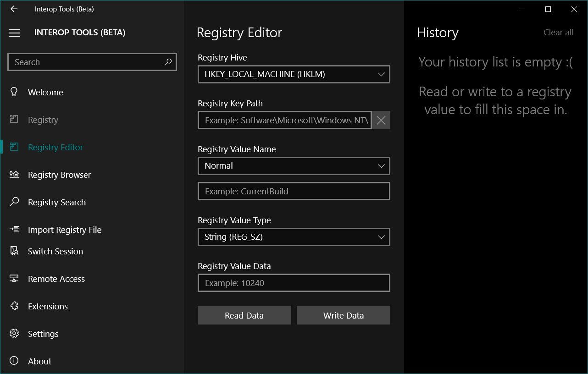This screenshot has width=588, height=374.
Task: Open the Welcome page
Action: pos(92,92)
